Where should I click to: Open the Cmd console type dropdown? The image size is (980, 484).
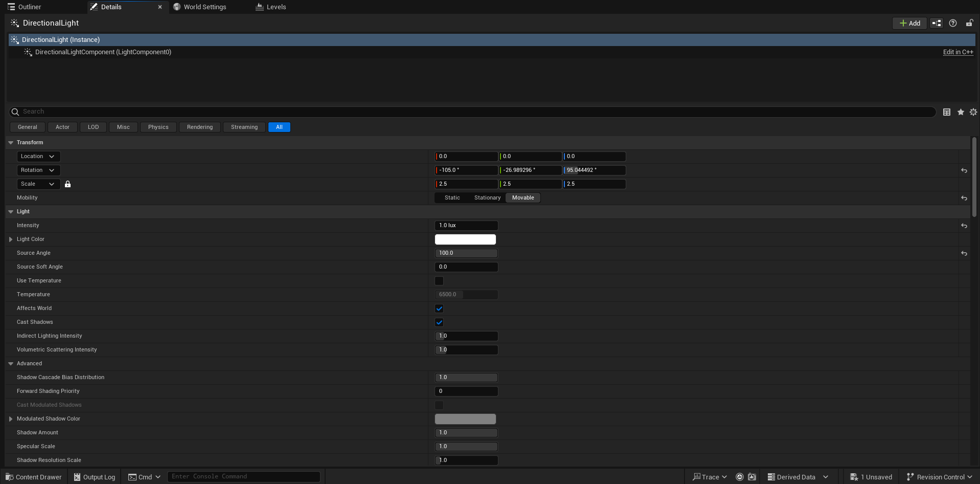point(145,477)
